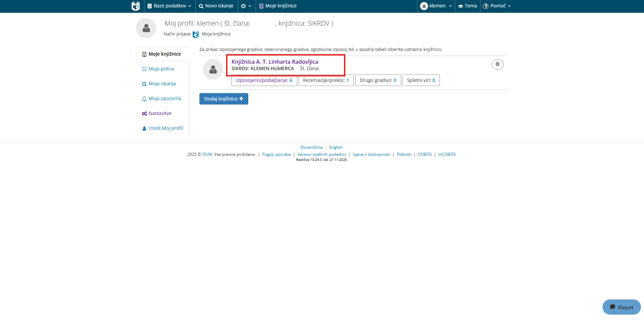This screenshot has width=644, height=320.
Task: Open the clock history dropdown
Action: coord(246,6)
